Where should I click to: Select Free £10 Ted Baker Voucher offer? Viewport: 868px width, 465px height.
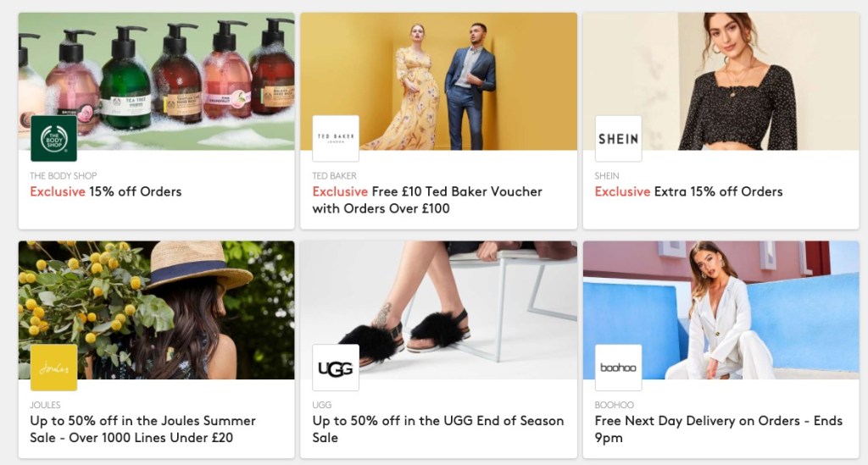(427, 200)
